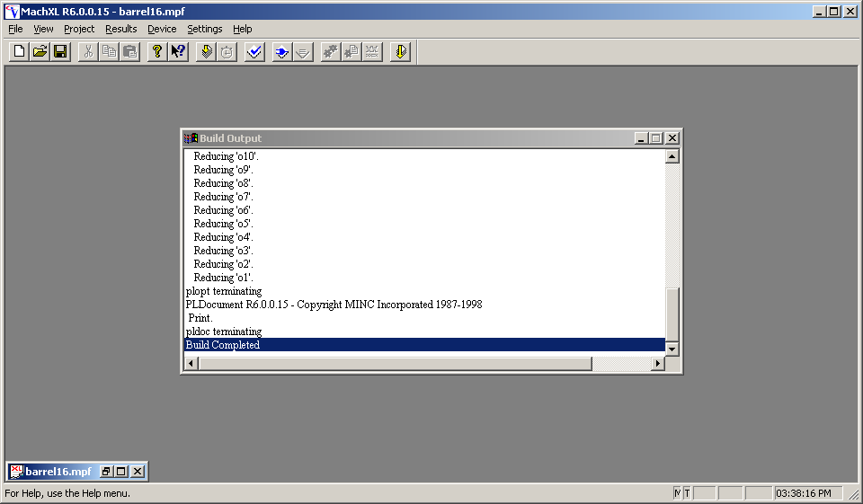Select the 'Build Completed' output line
Viewport: 863px width, 504px height.
coord(223,345)
